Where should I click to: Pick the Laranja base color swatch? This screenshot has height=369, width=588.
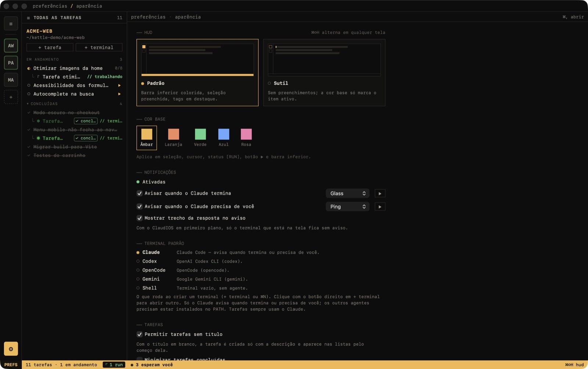pyautogui.click(x=173, y=138)
